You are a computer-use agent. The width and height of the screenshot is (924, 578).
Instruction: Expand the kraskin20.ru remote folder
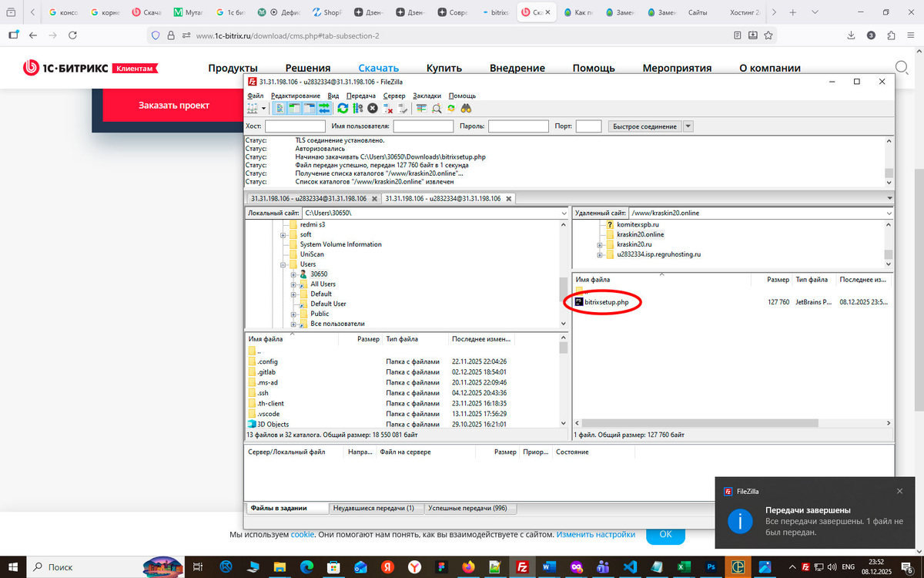600,245
